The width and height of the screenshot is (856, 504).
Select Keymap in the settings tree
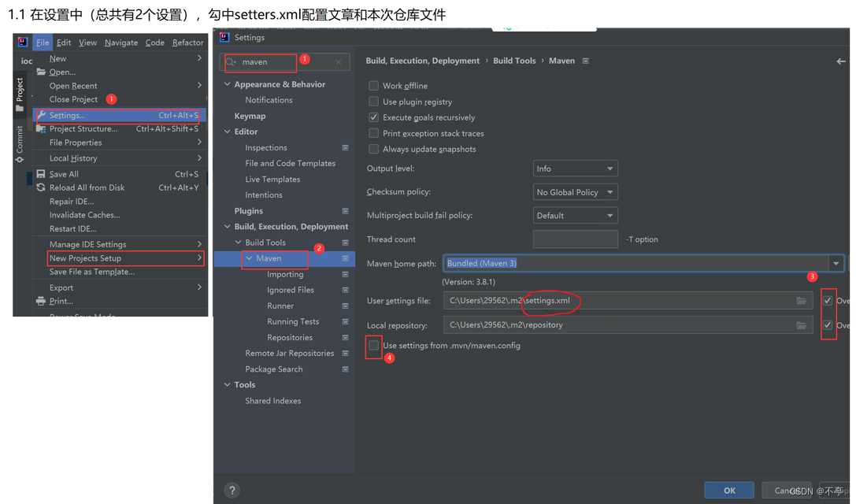[x=250, y=116]
